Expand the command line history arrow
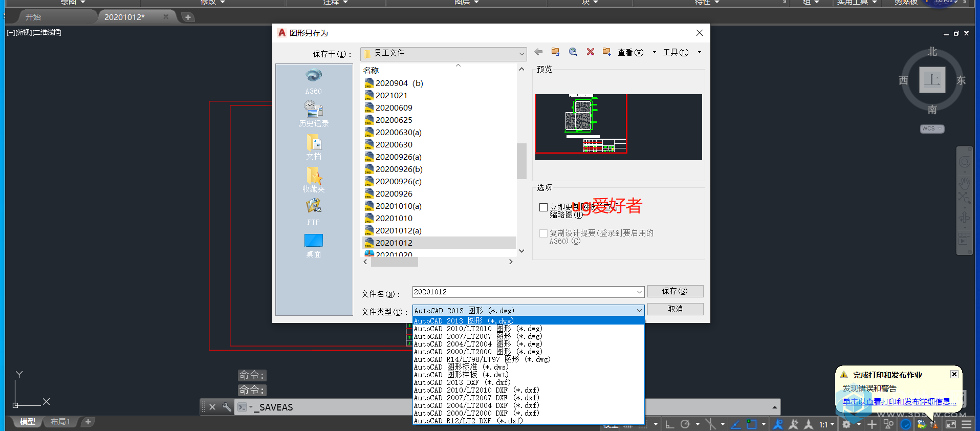Screen dimensions: 980x431 (775, 407)
